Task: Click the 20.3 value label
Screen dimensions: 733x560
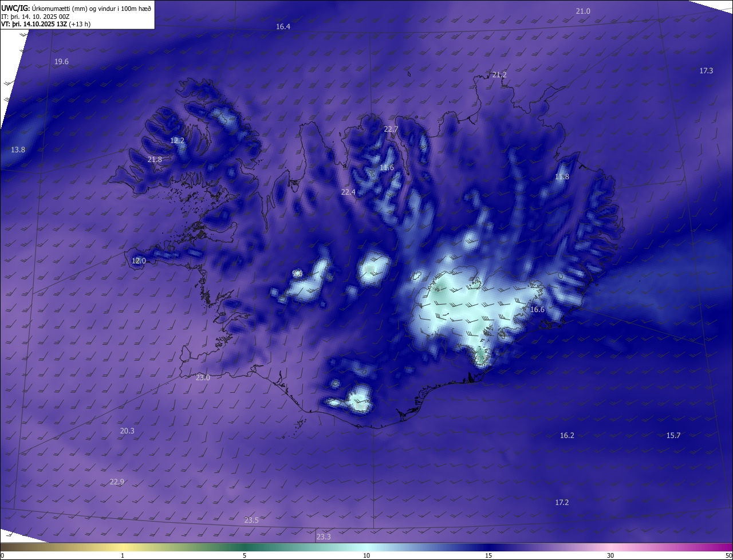Action: pos(127,431)
